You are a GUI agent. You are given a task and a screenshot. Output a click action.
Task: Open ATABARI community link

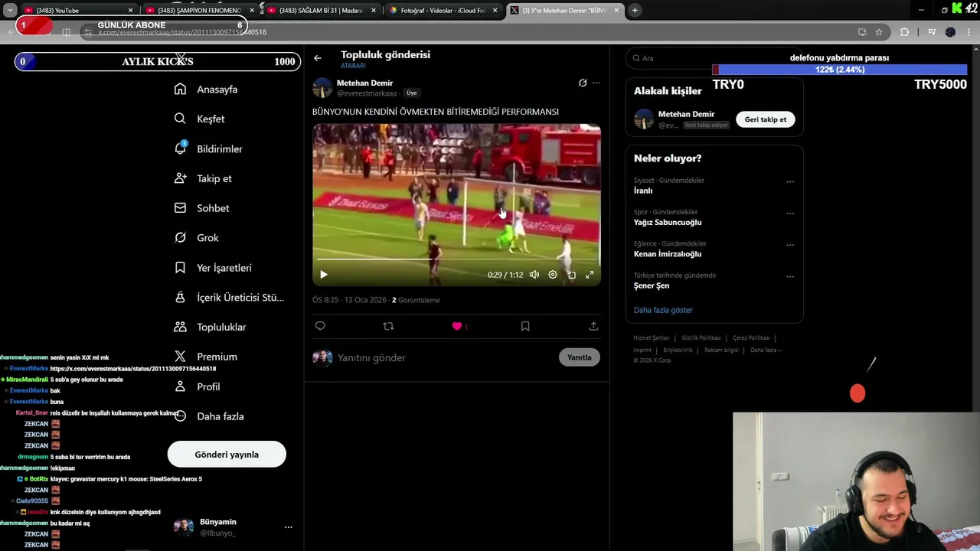coord(353,66)
